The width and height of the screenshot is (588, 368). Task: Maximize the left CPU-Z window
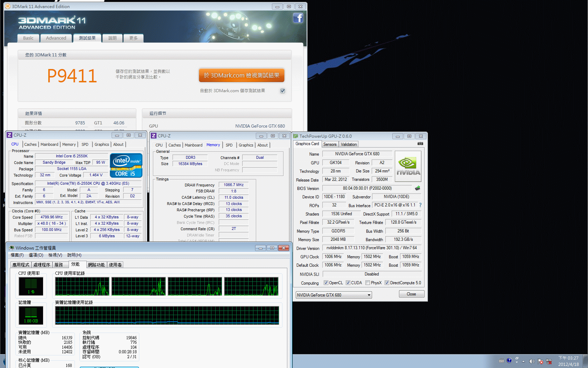point(128,135)
